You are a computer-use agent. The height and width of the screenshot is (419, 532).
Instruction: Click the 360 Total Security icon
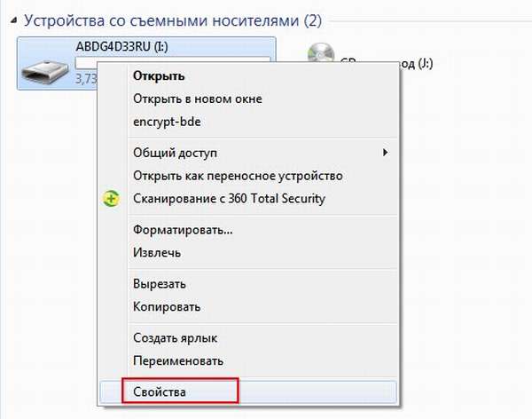[x=111, y=199]
